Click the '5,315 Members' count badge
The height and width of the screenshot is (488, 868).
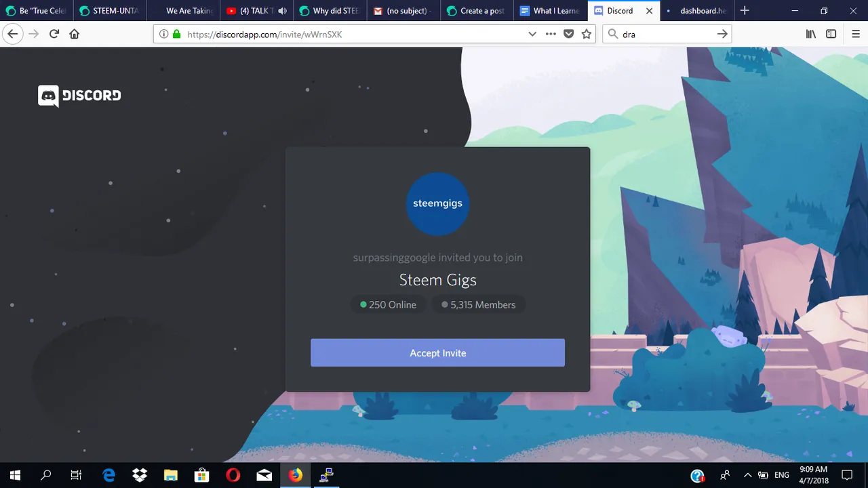point(478,305)
